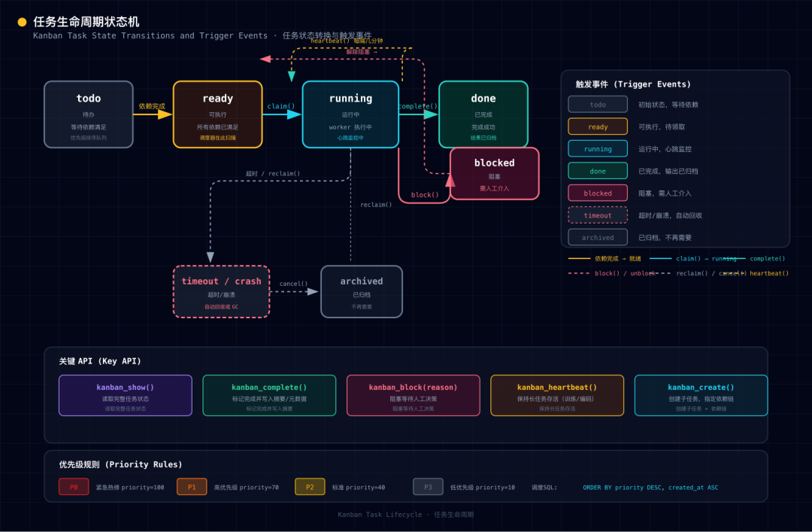Click the cancel() label before the archived node
Image resolution: width=812 pixels, height=532 pixels.
pos(294,284)
